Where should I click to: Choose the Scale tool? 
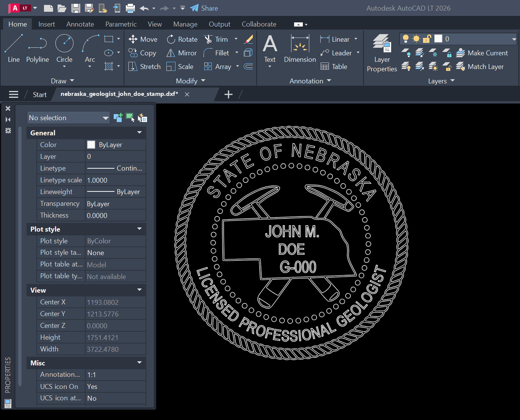click(180, 66)
